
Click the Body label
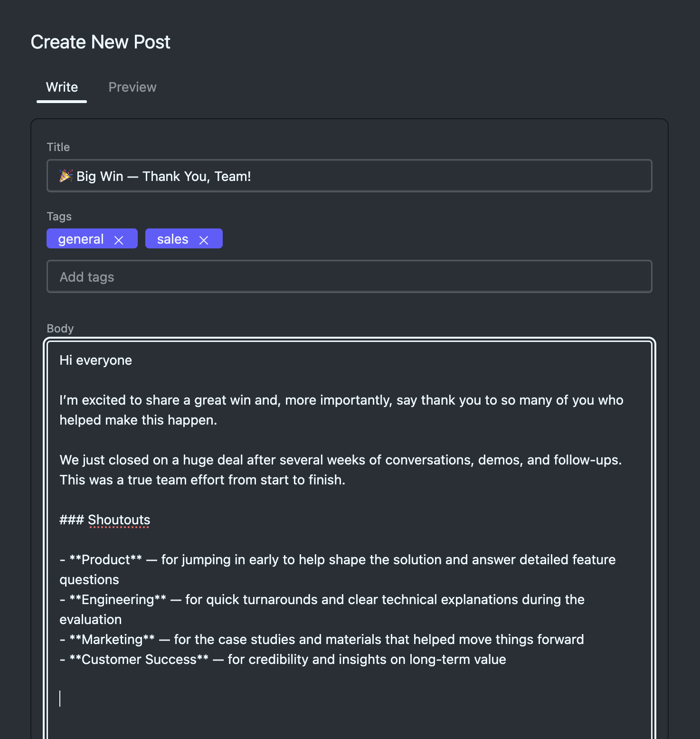(60, 328)
